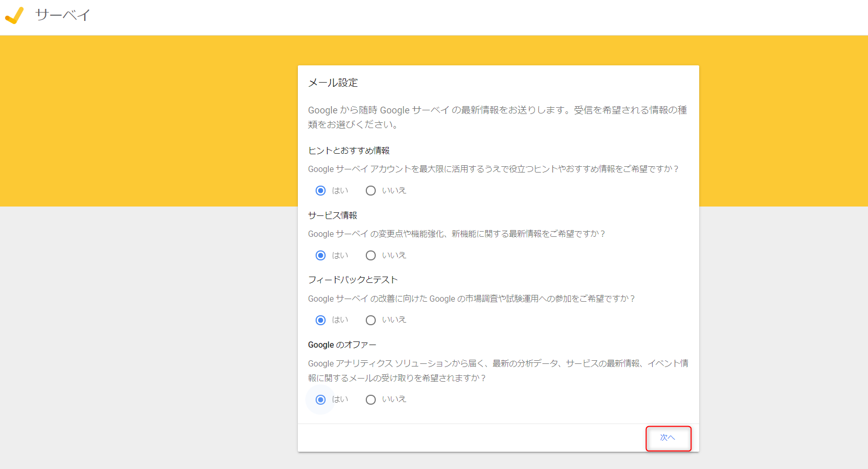Click the Google のオファー section heading
The image size is (868, 469).
pos(342,345)
